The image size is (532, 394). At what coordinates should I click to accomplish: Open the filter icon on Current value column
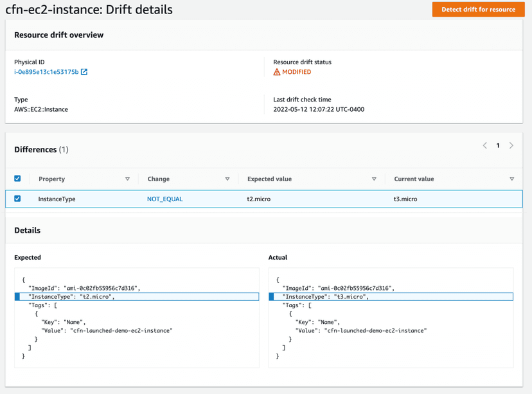(x=511, y=179)
